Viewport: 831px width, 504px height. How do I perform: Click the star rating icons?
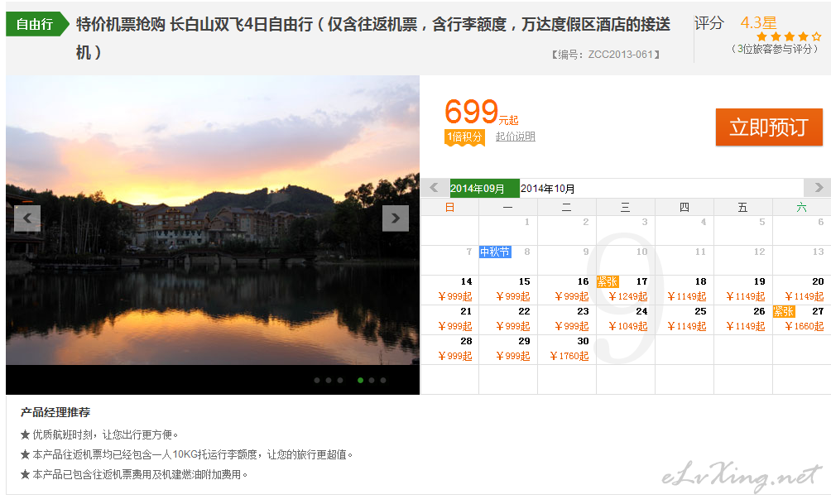[x=789, y=36]
